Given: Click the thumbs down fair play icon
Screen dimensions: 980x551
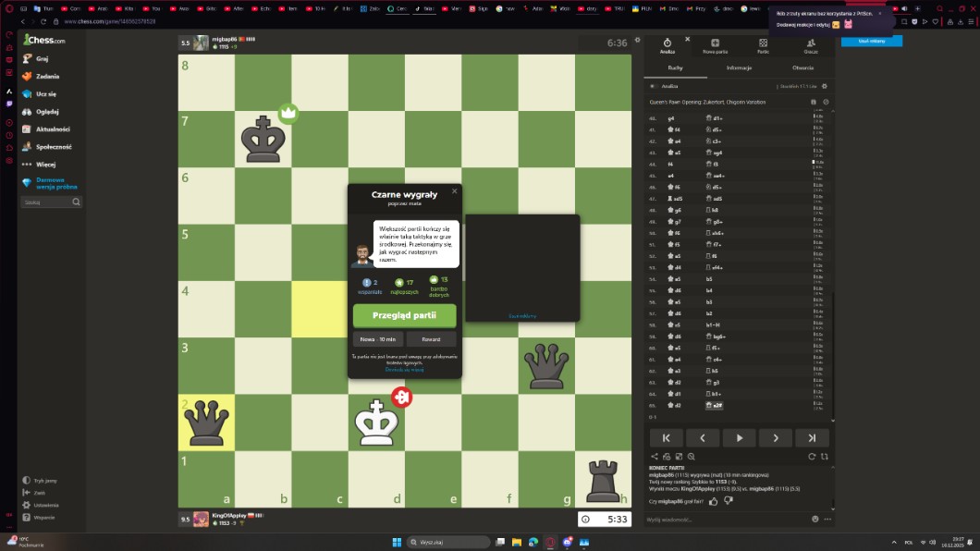Looking at the screenshot, I should (x=728, y=501).
